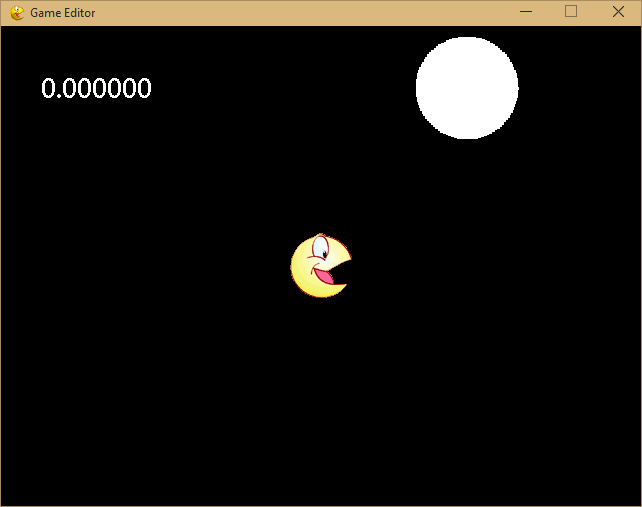Minimize the Game Editor window
Screen dimensions: 642x507
[x=526, y=12]
